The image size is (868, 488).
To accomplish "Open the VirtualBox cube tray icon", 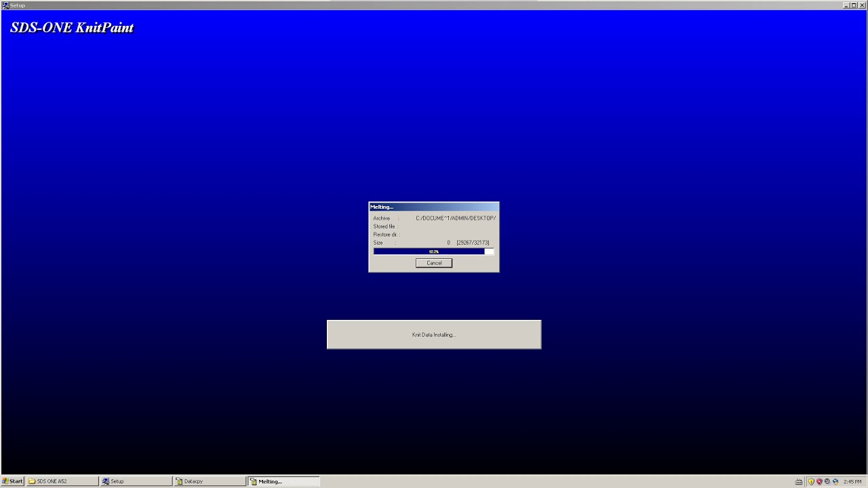I will (x=835, y=481).
